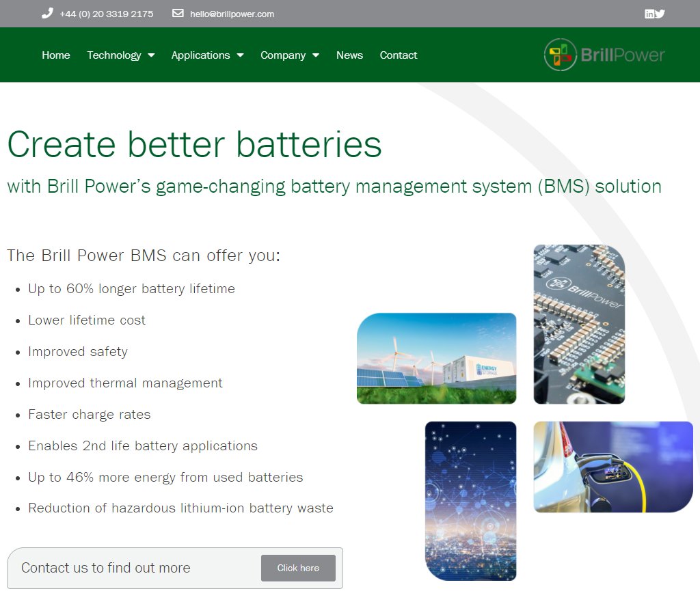Expand the Company dropdown arrow
Viewport: 700px width, 604px height.
point(316,55)
